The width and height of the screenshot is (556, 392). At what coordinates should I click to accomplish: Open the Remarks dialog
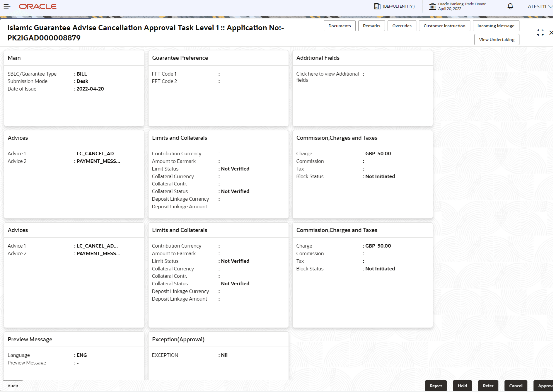pos(371,26)
